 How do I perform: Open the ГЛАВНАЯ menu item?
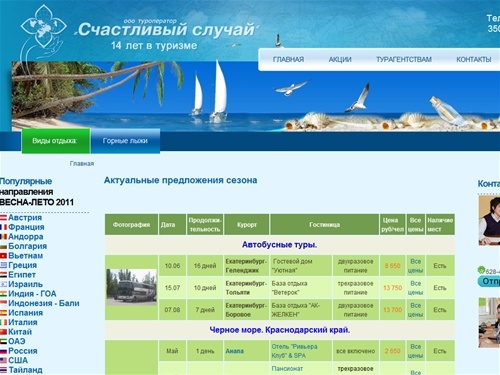coord(288,59)
